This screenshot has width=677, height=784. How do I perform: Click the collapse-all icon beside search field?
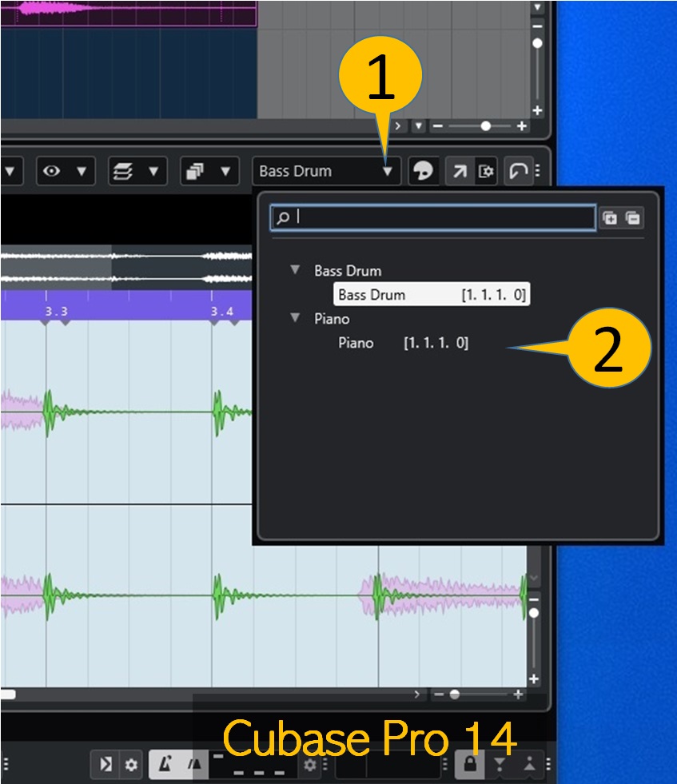coord(632,218)
